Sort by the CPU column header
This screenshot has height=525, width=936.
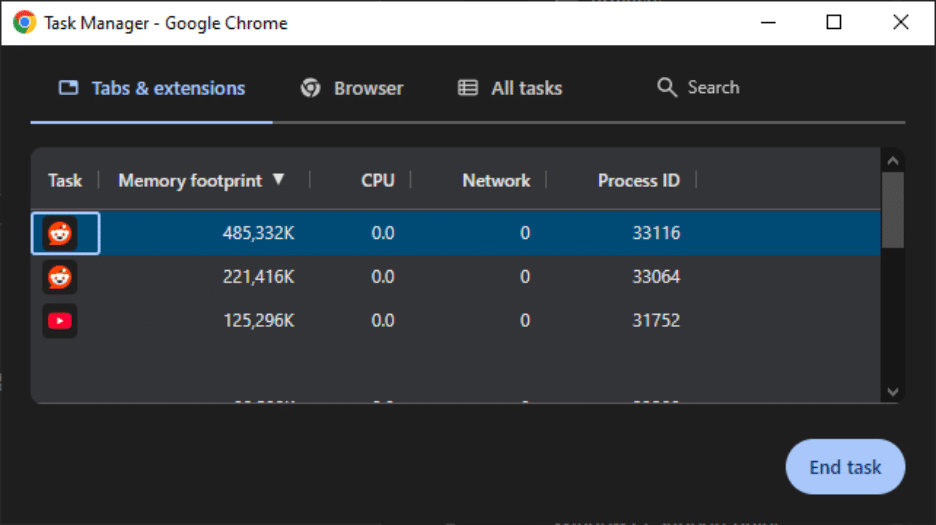[x=378, y=181]
